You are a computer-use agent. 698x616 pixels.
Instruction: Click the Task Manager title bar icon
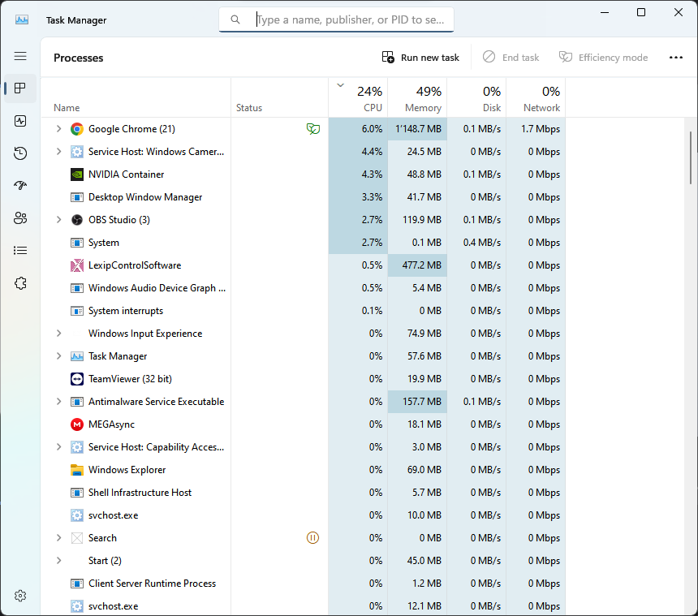point(22,20)
